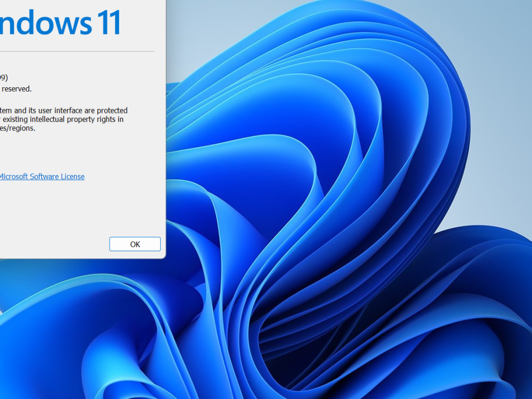Image resolution: width=532 pixels, height=399 pixels.
Task: Click the OK button in the dialog
Action: [135, 244]
